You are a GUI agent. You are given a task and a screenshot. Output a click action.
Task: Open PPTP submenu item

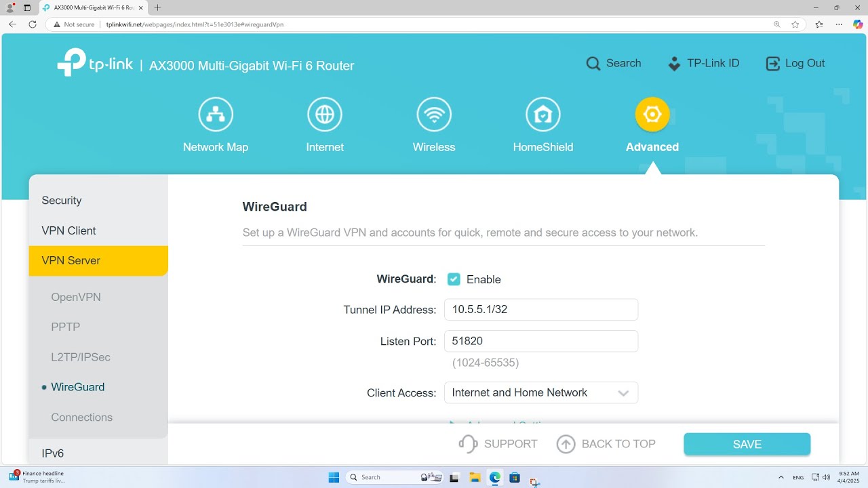(x=66, y=327)
